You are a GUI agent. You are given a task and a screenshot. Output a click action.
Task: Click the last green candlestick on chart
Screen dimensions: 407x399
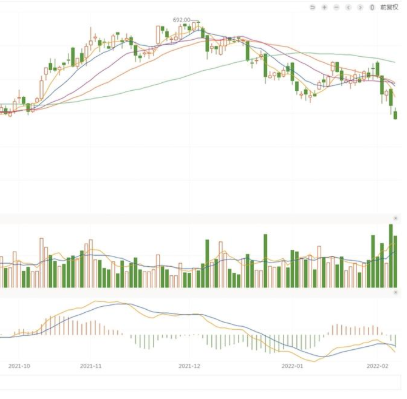pyautogui.click(x=396, y=115)
